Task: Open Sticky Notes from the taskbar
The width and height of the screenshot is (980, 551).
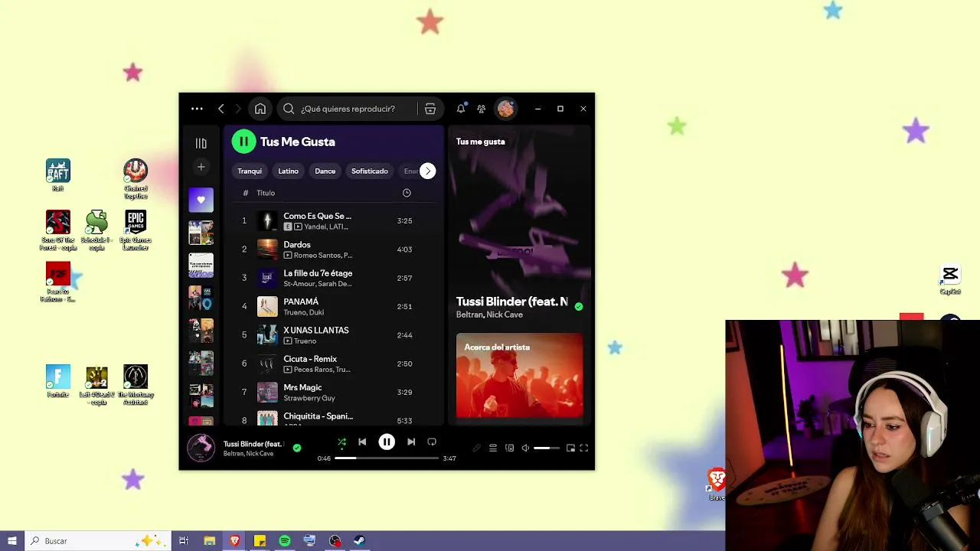Action: (260, 541)
